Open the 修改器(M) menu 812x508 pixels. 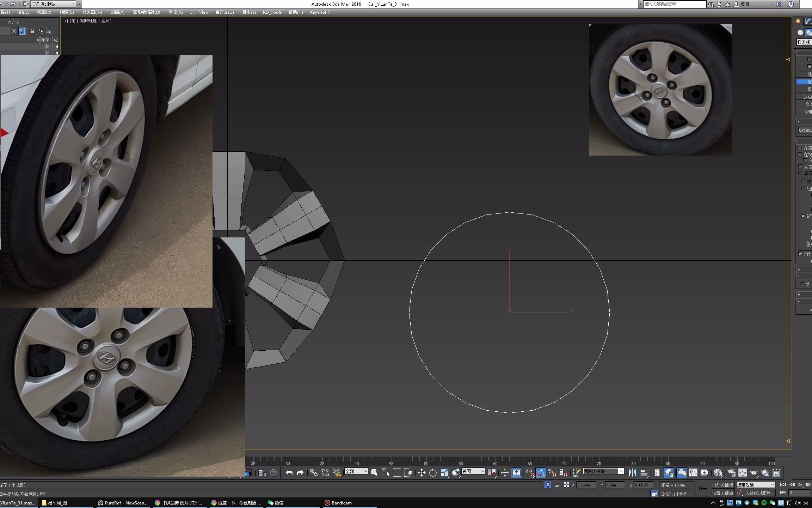pyautogui.click(x=92, y=12)
